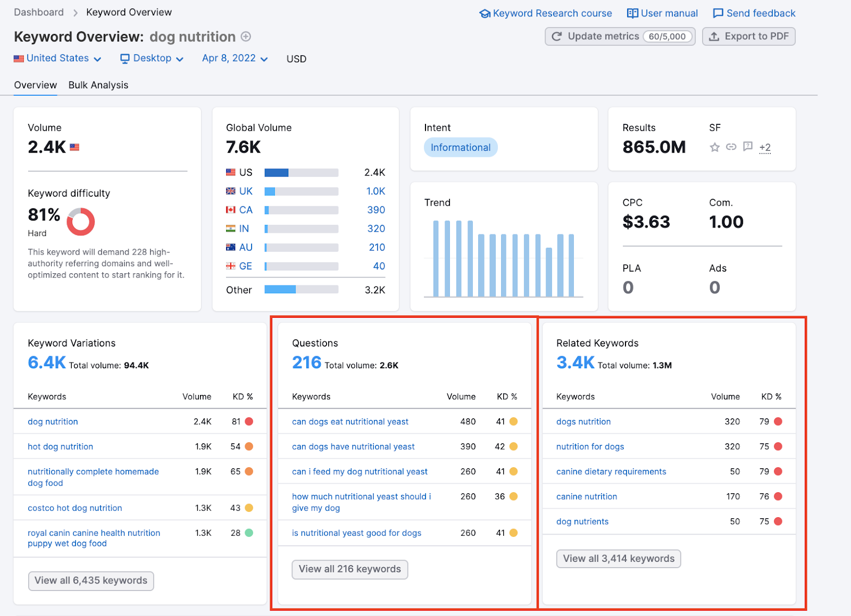The height and width of the screenshot is (616, 851).
Task: Click the Send feedback chat icon
Action: (x=717, y=13)
